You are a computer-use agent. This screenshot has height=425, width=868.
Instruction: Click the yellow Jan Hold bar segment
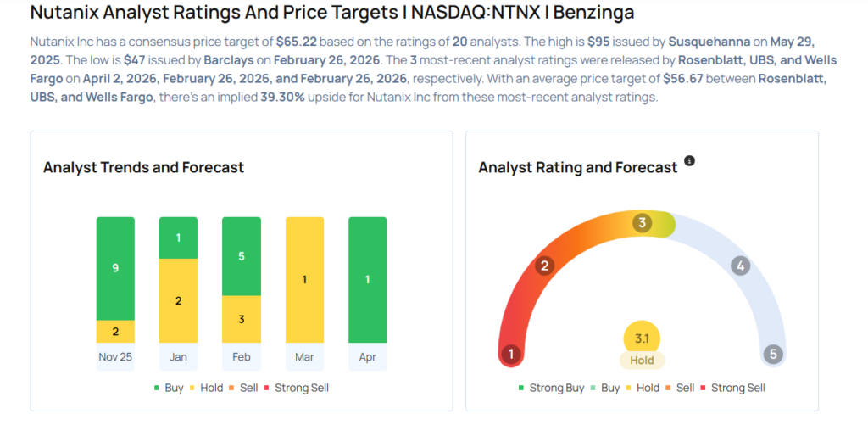(178, 301)
